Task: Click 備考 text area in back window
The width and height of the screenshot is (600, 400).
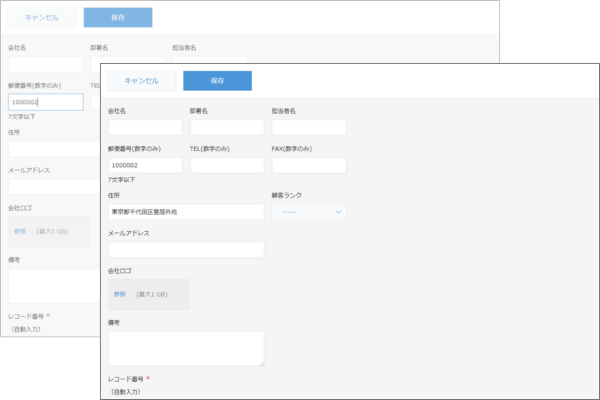Action: coord(54,286)
